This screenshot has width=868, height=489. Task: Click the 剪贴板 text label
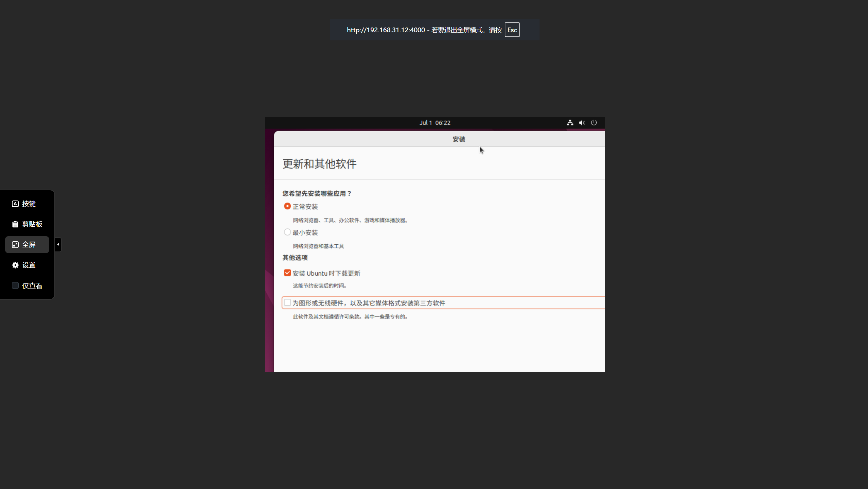[32, 224]
